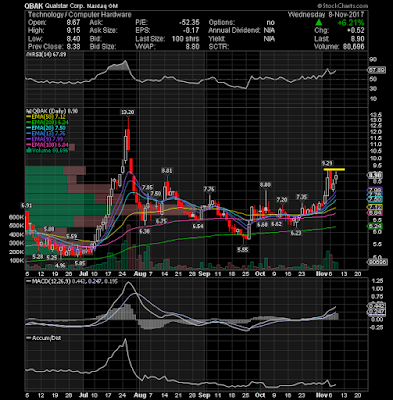Click the Accum/Dist legend line marker
The image size is (393, 400).
(x=28, y=338)
